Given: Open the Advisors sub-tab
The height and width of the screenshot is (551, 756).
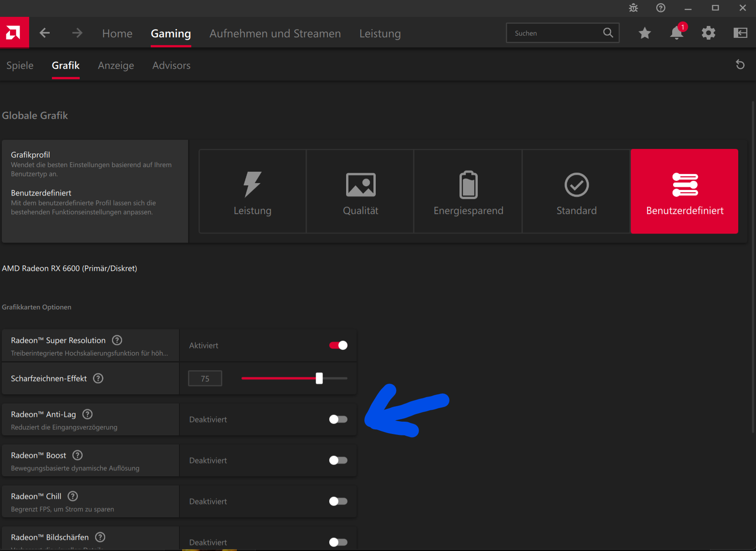Looking at the screenshot, I should (x=172, y=65).
